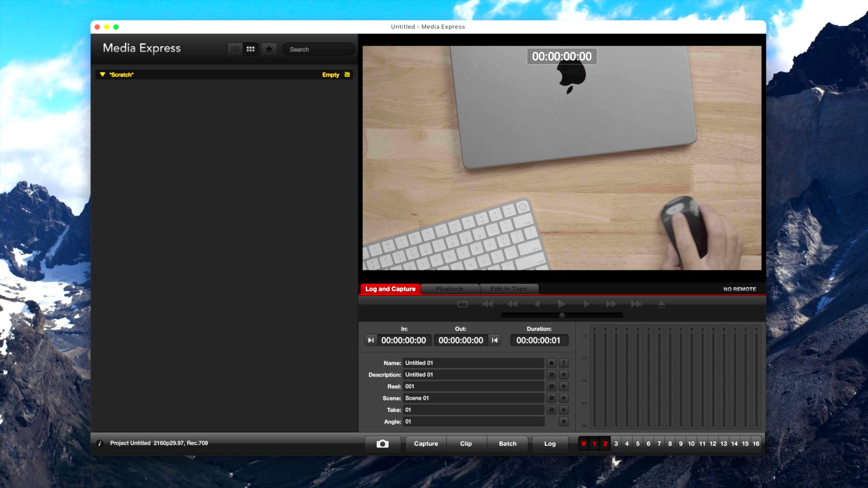Click the mark In point icon
Viewport: 868px width, 488px height.
pyautogui.click(x=371, y=340)
